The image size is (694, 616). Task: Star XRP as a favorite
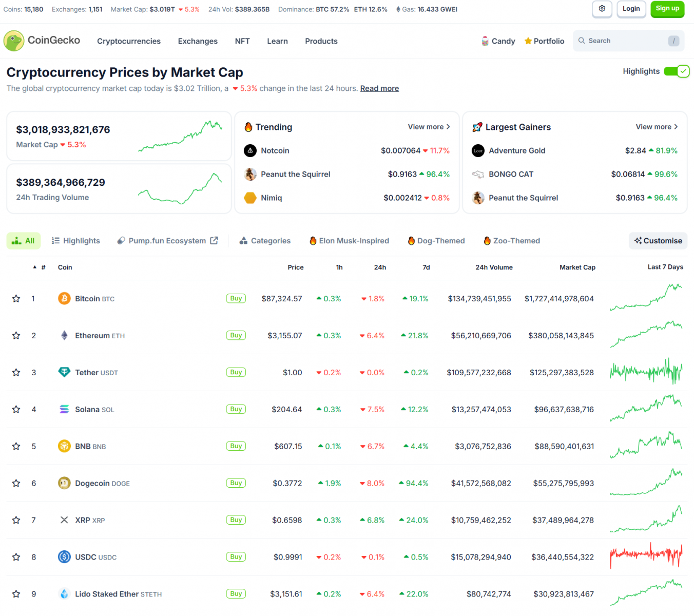pos(16,520)
